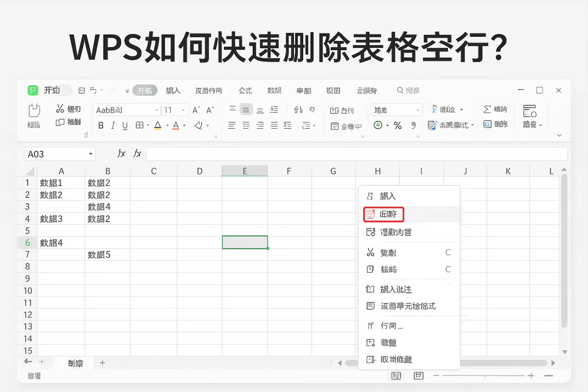588x392 pixels.
Task: Click the sort ascending icon
Action: pyautogui.click(x=298, y=109)
